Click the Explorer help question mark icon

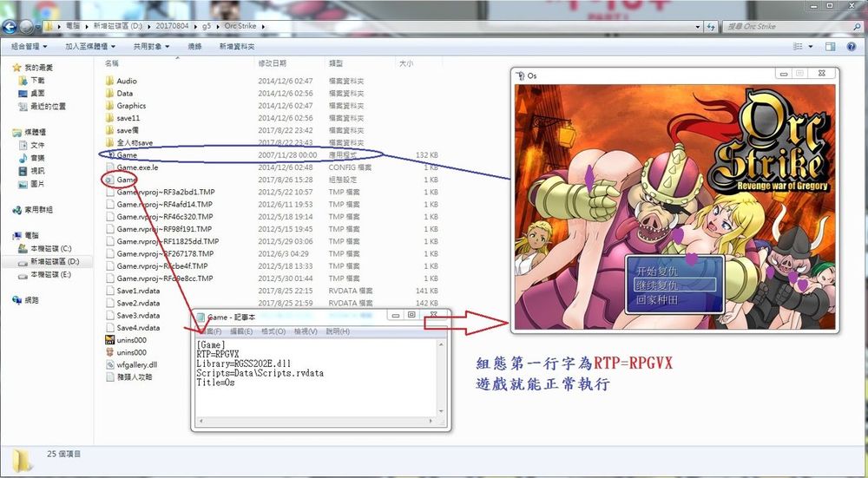[852, 46]
